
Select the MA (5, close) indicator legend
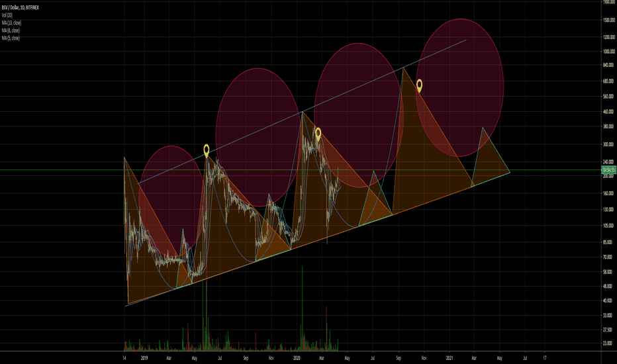tap(10, 38)
